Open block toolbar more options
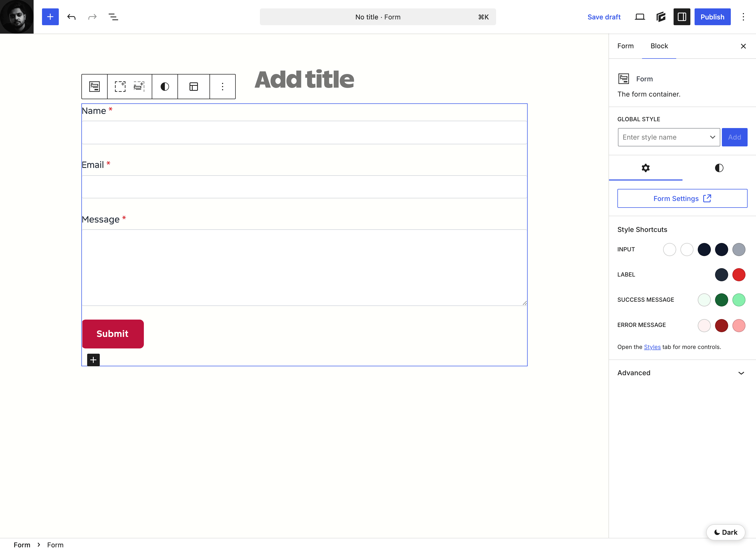This screenshot has height=551, width=756. [223, 86]
